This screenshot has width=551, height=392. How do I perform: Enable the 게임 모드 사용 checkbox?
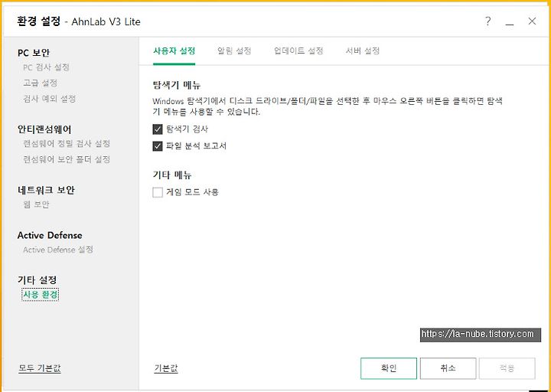tap(158, 192)
